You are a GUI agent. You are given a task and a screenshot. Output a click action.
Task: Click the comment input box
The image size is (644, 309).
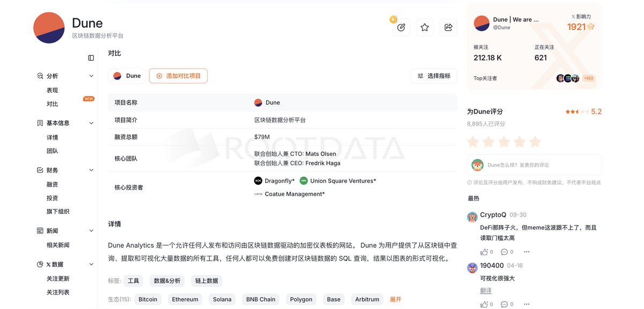pyautogui.click(x=535, y=165)
